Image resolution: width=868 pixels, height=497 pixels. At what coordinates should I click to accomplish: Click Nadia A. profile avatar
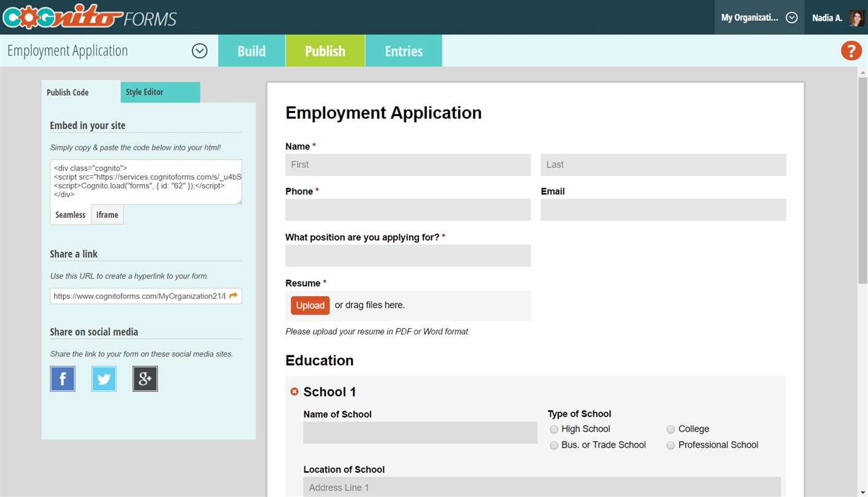click(x=856, y=18)
